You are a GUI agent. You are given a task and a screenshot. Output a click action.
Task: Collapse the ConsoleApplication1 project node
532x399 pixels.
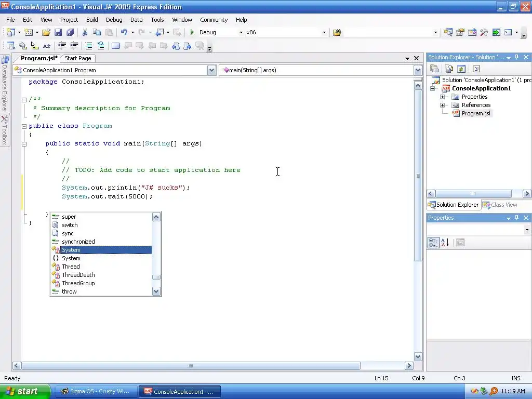coord(433,88)
